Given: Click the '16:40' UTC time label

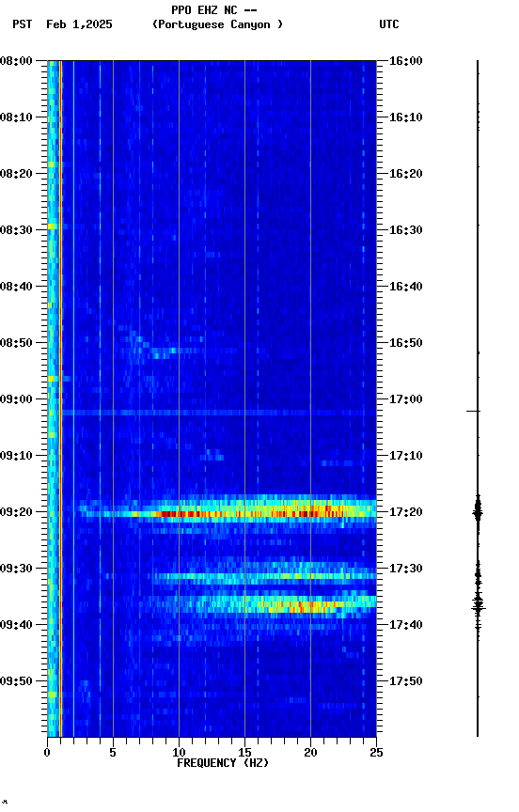Looking at the screenshot, I should [x=406, y=287].
